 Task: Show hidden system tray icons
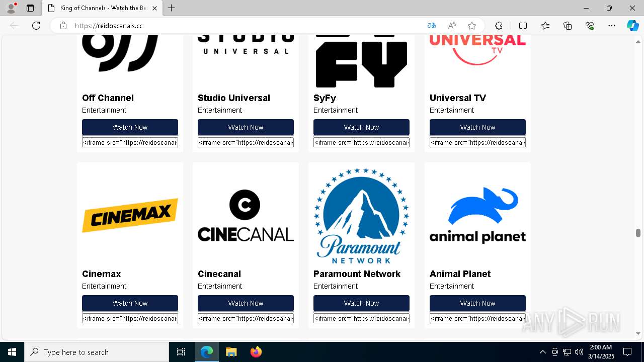[x=542, y=352]
